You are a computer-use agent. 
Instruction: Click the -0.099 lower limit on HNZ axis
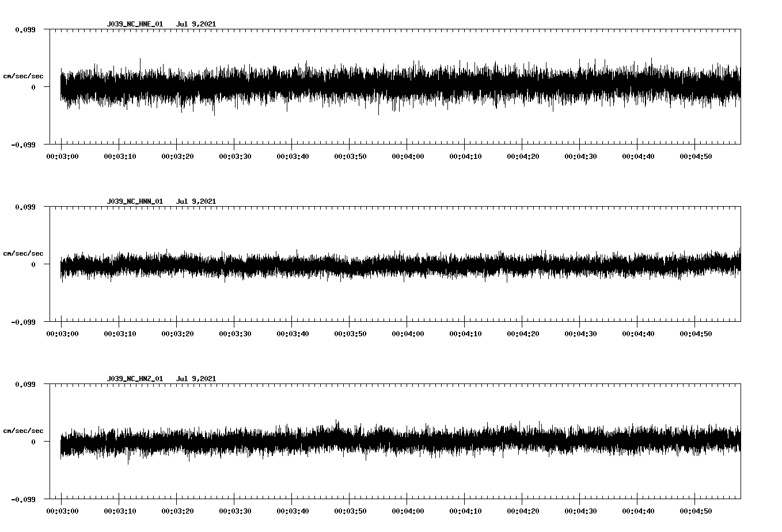click(x=23, y=500)
